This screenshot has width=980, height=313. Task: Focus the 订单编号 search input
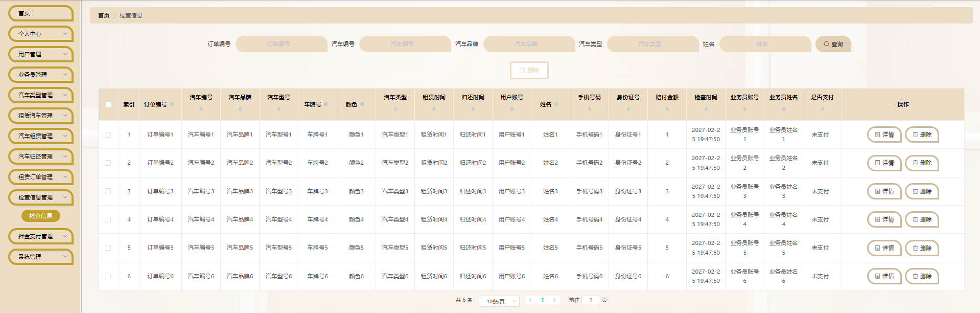[x=282, y=44]
